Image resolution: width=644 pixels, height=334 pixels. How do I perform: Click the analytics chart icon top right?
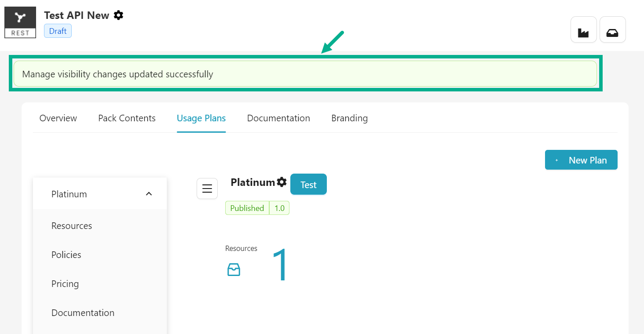coord(583,29)
